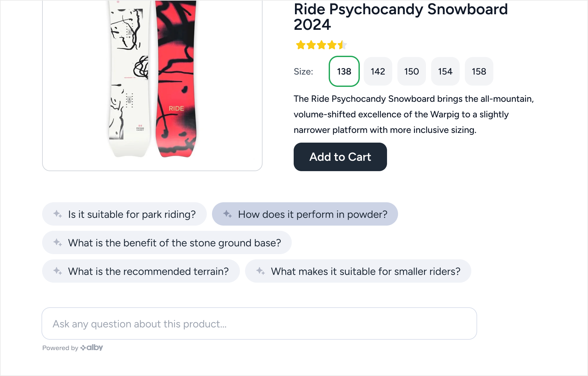This screenshot has width=588, height=376.
Task: Select size 158 for the snowboard
Action: pos(479,71)
